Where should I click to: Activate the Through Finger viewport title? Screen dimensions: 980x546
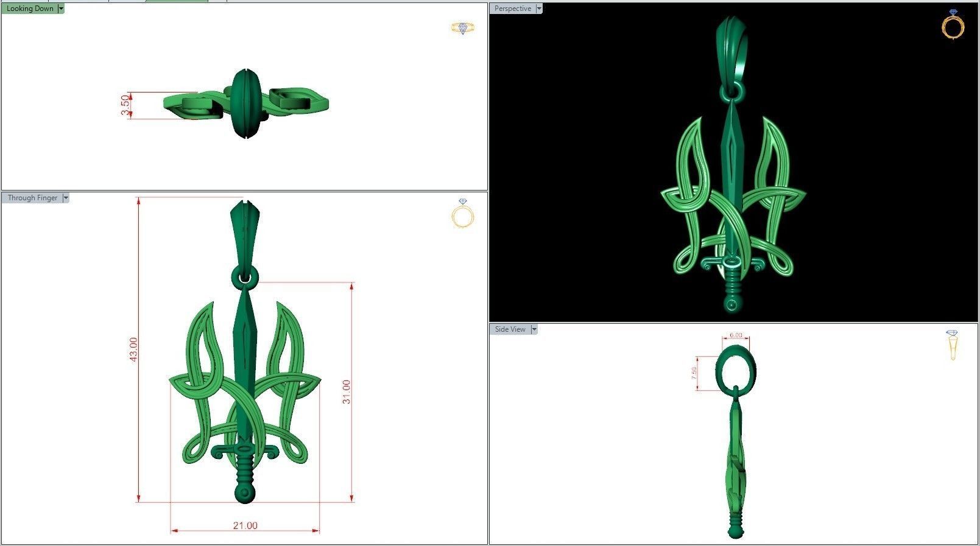32,198
